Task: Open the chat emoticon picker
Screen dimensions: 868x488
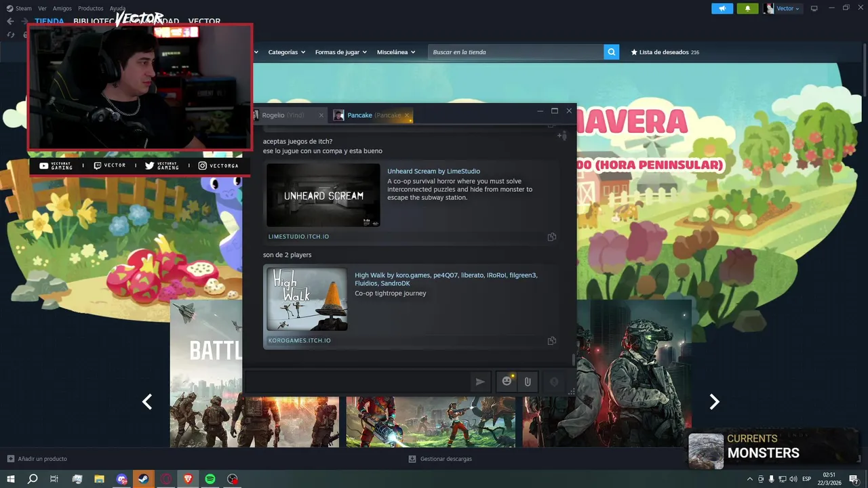Action: (507, 382)
